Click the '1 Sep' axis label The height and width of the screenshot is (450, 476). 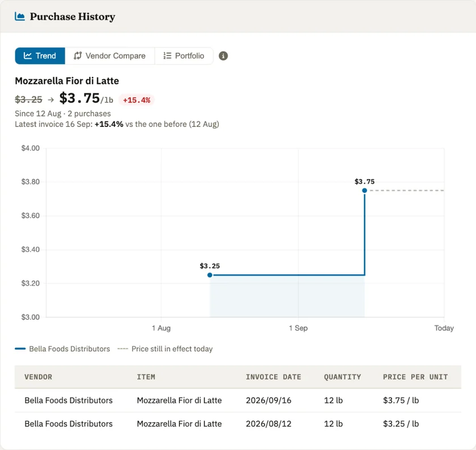click(x=299, y=328)
